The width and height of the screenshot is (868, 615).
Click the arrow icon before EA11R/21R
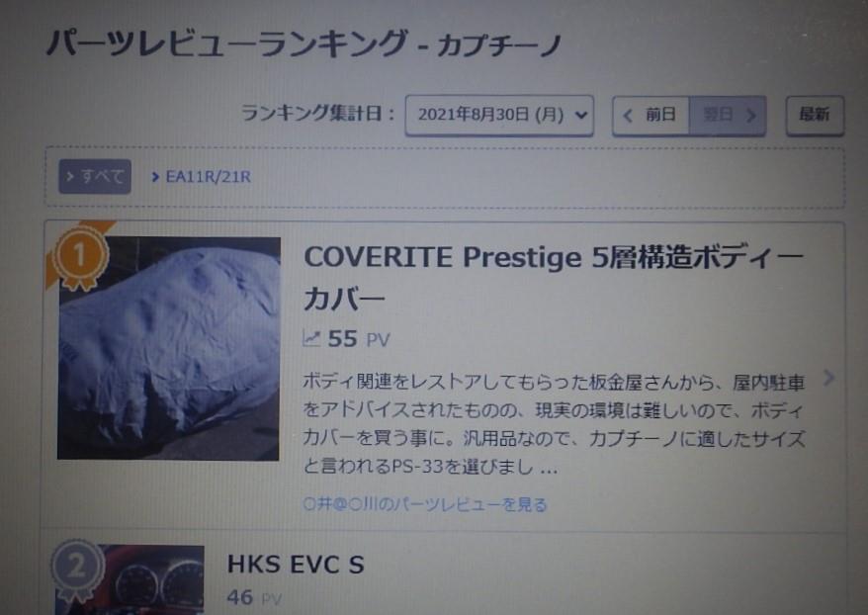[x=155, y=177]
